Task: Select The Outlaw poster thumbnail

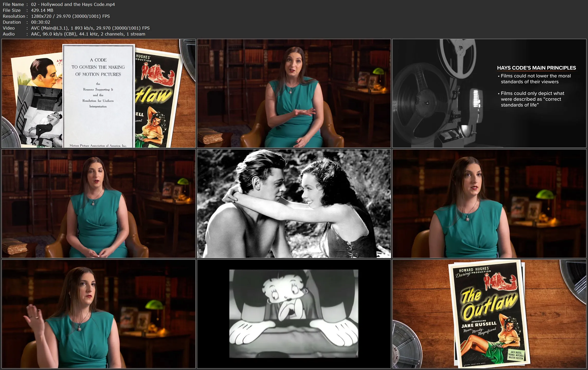Action: (489, 314)
